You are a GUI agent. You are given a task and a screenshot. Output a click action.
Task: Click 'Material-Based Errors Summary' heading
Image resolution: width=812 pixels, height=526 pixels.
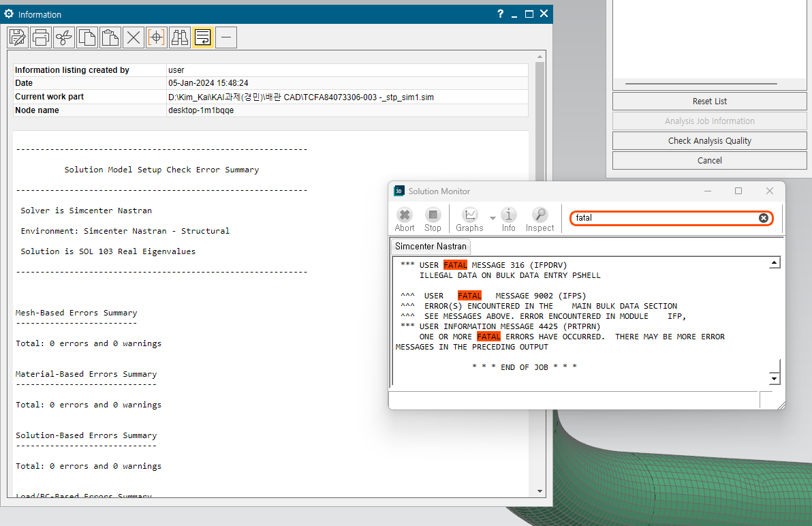(86, 374)
